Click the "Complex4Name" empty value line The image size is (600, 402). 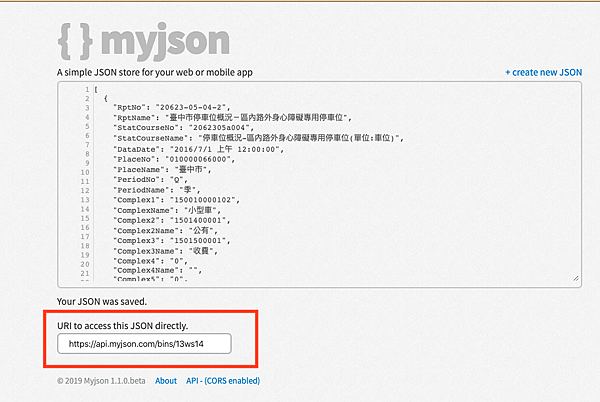pyautogui.click(x=158, y=270)
